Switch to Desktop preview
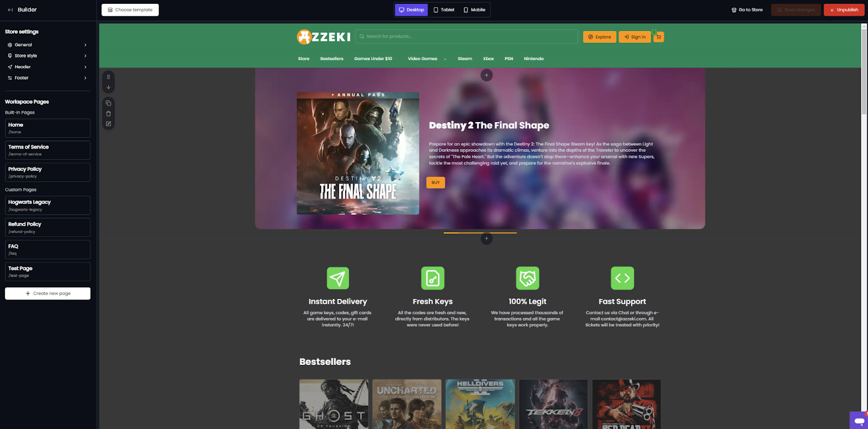The width and height of the screenshot is (868, 429). tap(411, 10)
